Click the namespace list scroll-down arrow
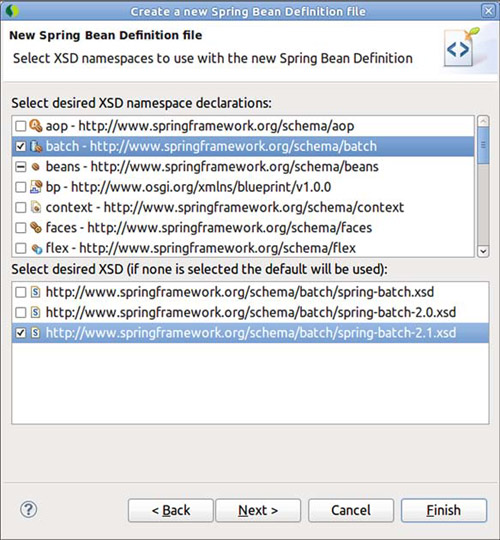The width and height of the screenshot is (500, 540). pyautogui.click(x=483, y=251)
